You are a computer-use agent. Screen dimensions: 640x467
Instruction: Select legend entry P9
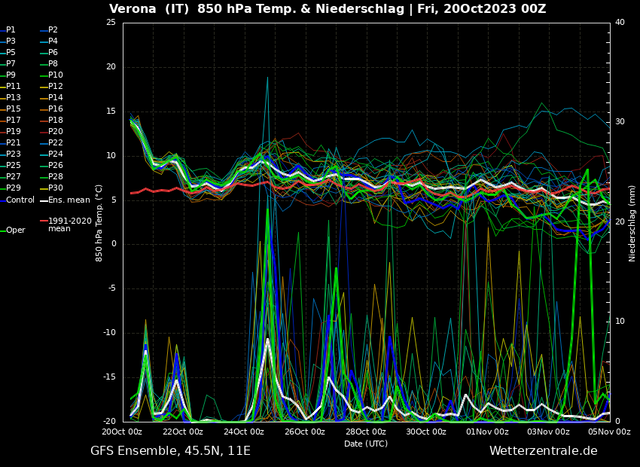click(x=8, y=75)
